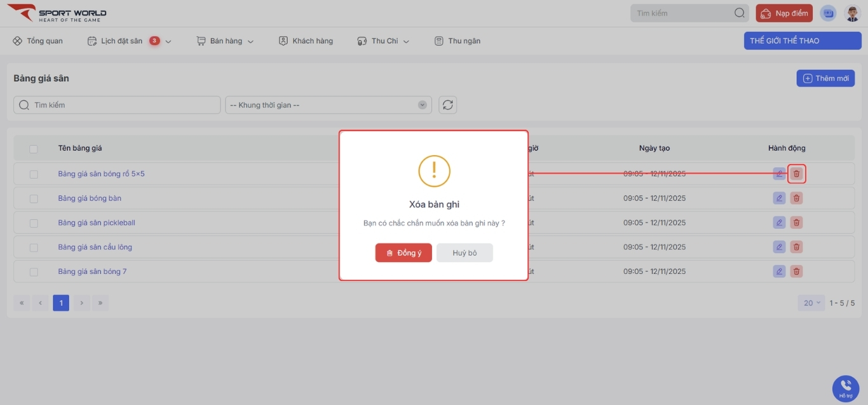The width and height of the screenshot is (868, 405).
Task: Cancel the dialog with Huỷ bỏ
Action: pyautogui.click(x=465, y=253)
